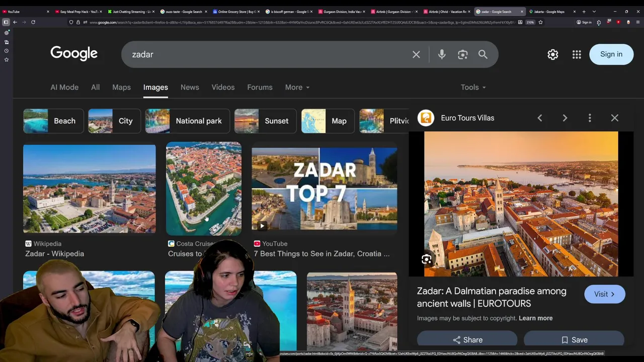
Task: Select the City filter chip
Action: (x=114, y=121)
